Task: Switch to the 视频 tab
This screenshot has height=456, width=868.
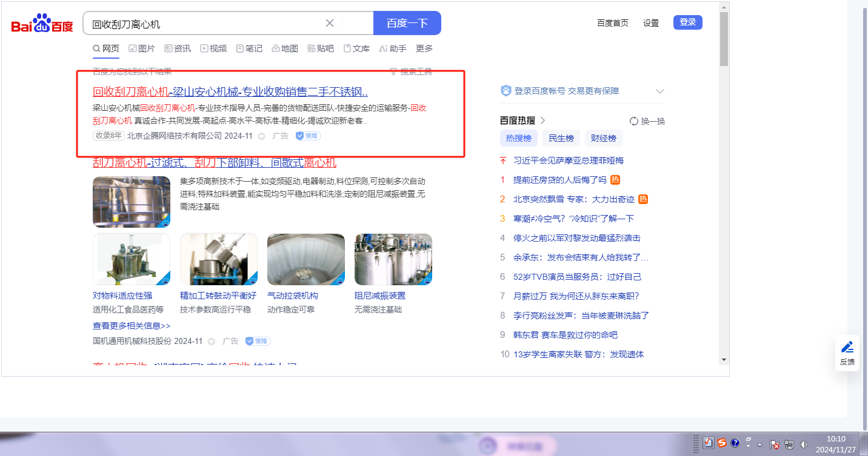Action: (x=213, y=48)
